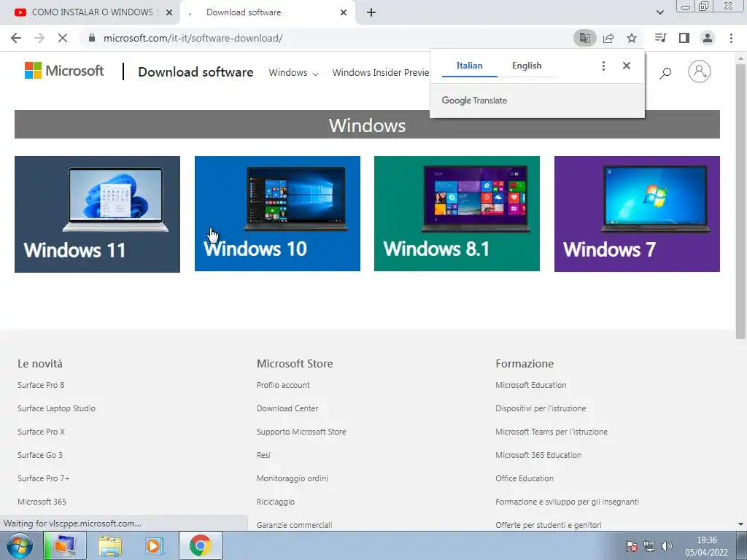Open the Profilo account link

tap(283, 385)
